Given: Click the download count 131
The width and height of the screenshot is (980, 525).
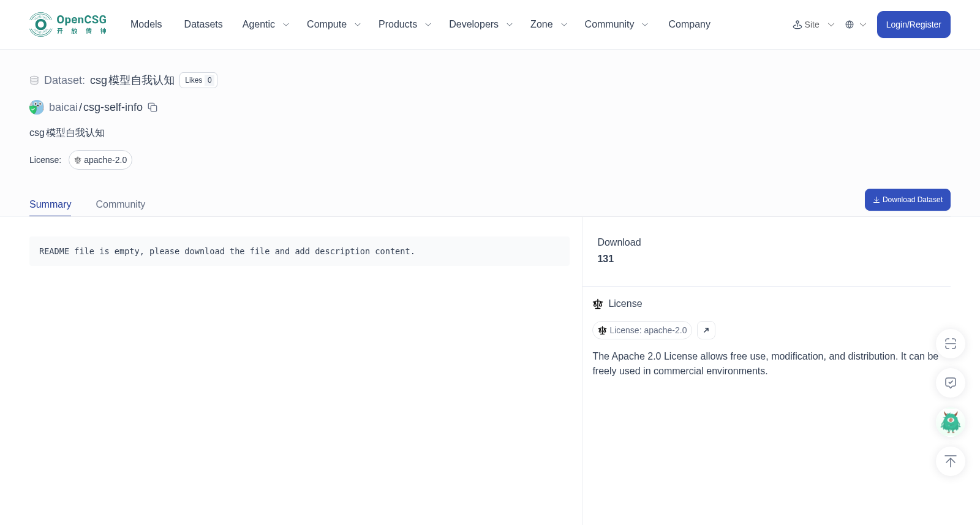Looking at the screenshot, I should click(x=606, y=259).
